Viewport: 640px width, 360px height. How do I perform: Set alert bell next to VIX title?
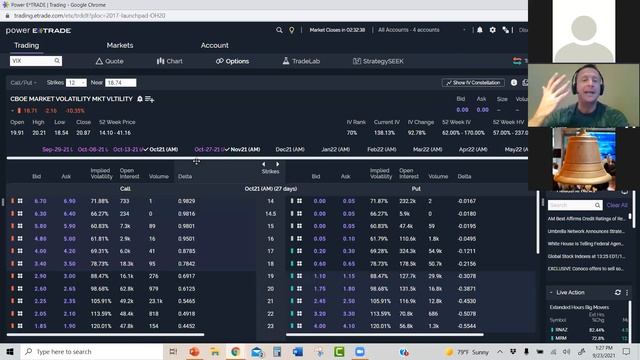coord(140,99)
